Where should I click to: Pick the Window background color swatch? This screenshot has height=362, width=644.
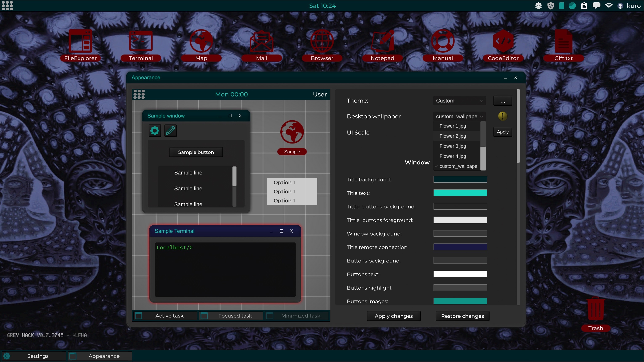[460, 233]
